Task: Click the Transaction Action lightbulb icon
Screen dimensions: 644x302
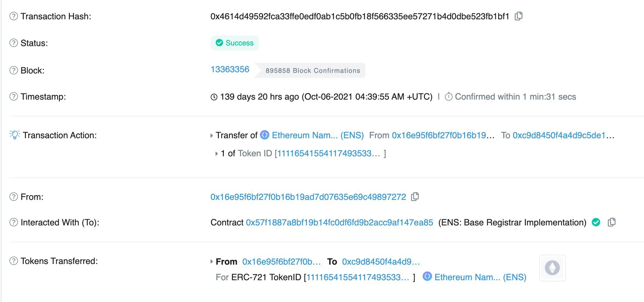Action: 15,135
